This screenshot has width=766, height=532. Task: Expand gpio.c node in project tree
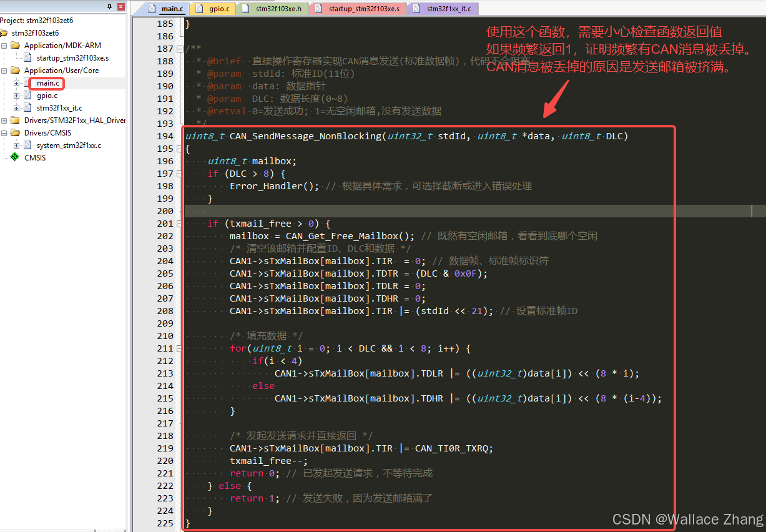17,96
